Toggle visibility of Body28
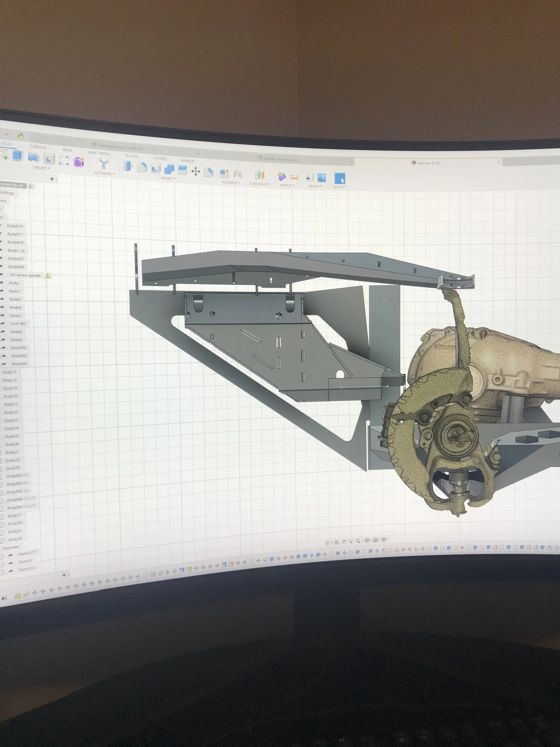 point(2,525)
